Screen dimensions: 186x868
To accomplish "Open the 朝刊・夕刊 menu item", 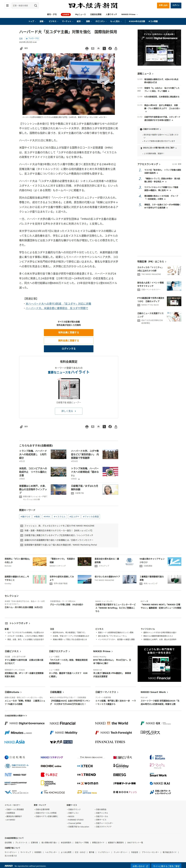I will (52, 14).
